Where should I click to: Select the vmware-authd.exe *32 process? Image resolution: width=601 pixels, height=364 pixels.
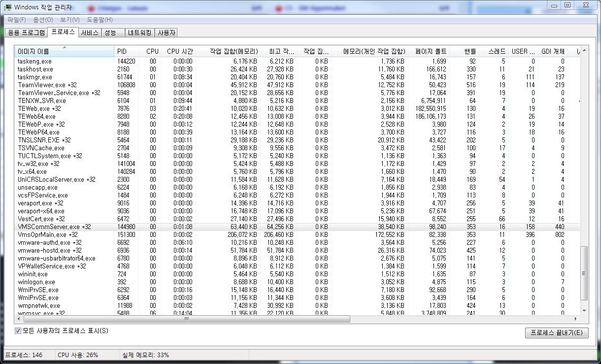tap(298, 242)
